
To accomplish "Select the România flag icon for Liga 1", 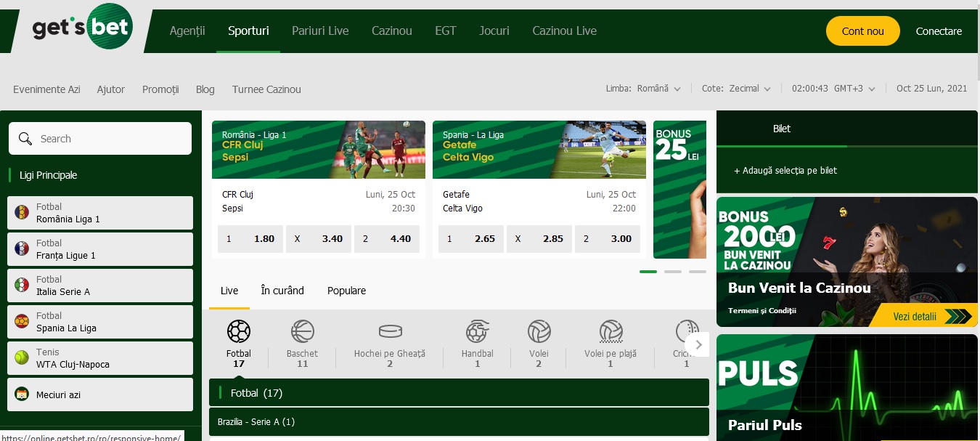I will point(22,213).
